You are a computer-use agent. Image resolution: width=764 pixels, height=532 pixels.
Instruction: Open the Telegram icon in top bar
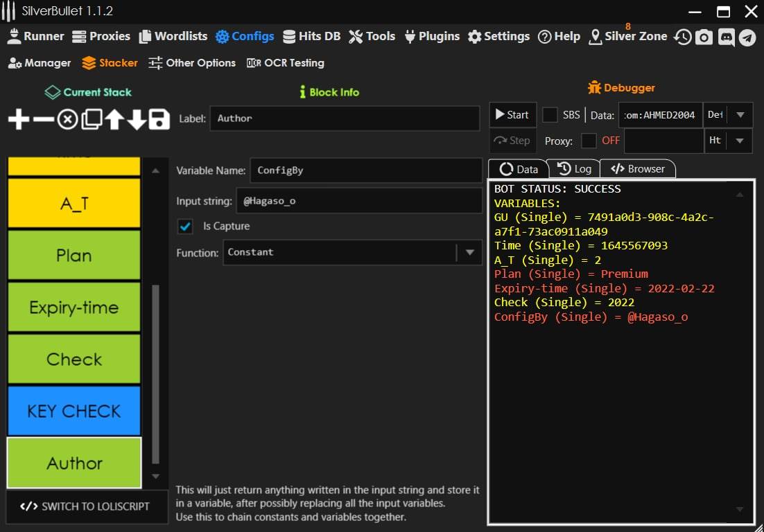click(747, 37)
